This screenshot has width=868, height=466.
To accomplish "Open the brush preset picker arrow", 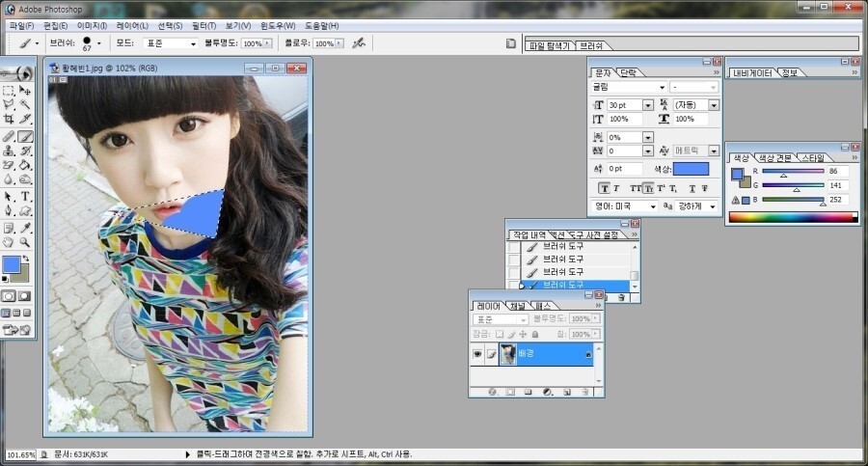I will click(99, 42).
